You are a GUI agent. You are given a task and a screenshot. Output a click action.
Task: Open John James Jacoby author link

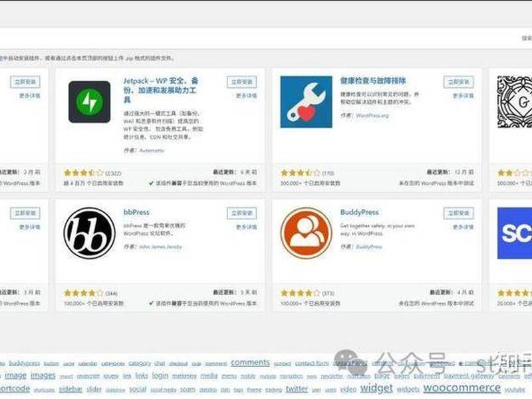(160, 247)
